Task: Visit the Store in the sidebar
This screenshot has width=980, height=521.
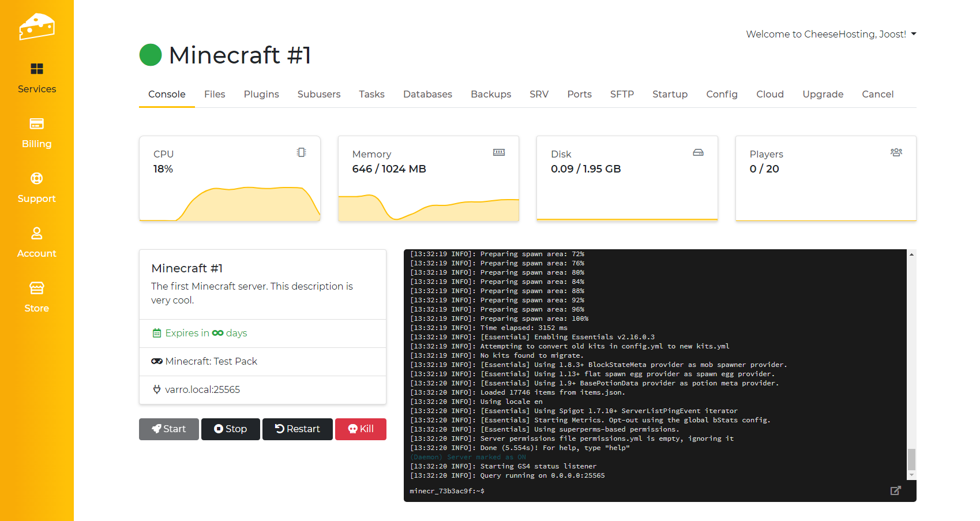Action: [37, 297]
